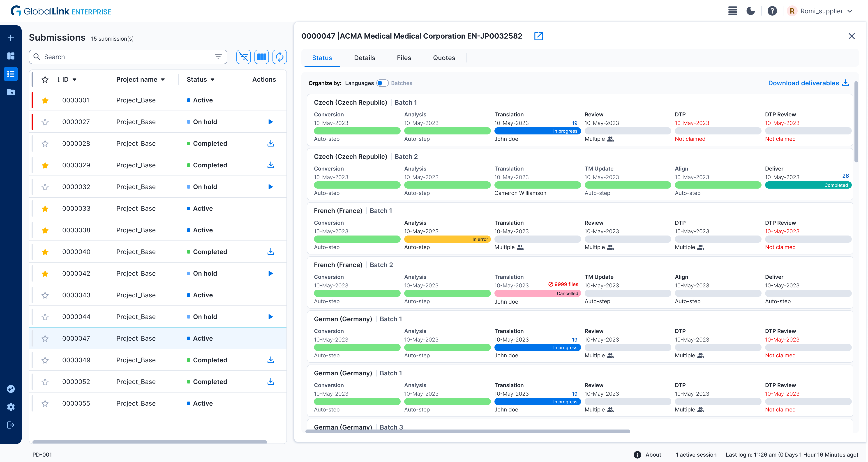Switch to dark mode moon icon
868x462 pixels.
750,11
